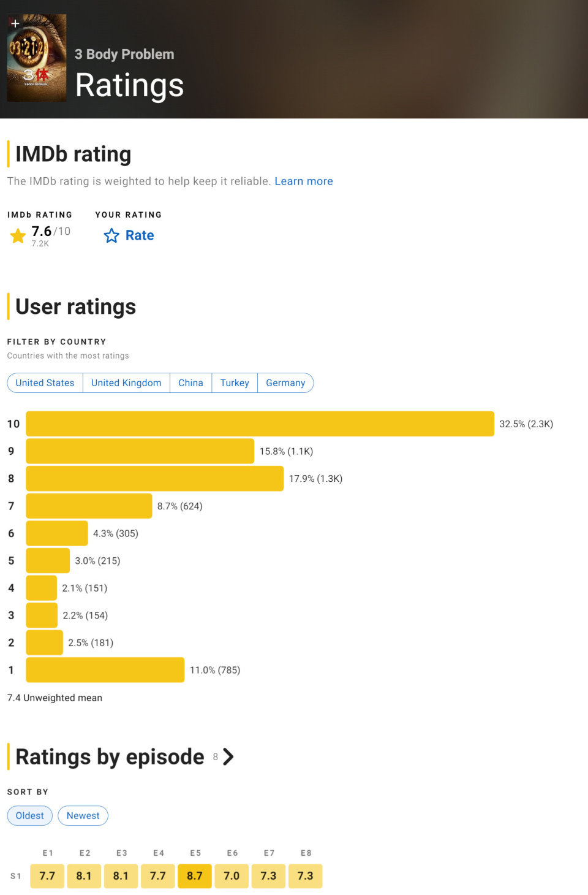Click the 10-star rating bar
The image size is (588, 895).
(260, 424)
